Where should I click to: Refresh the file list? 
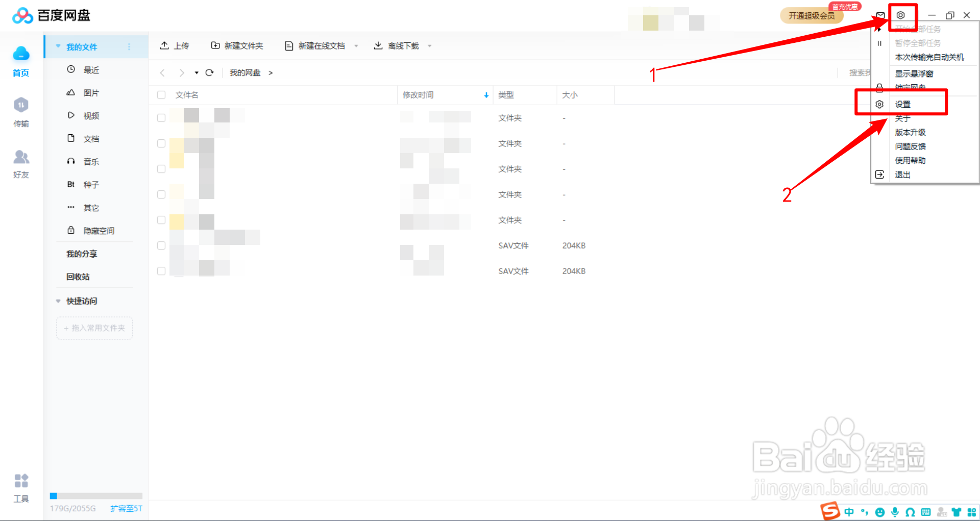210,72
